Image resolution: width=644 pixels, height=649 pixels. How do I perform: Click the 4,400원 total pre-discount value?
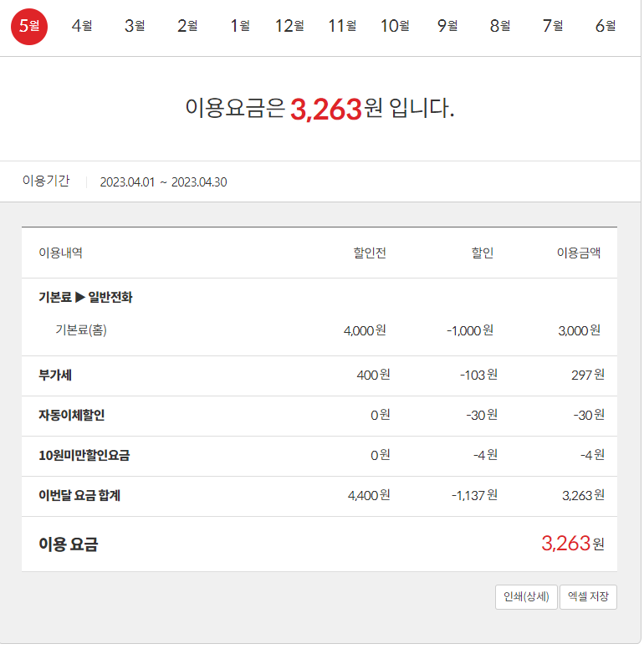pyautogui.click(x=369, y=495)
